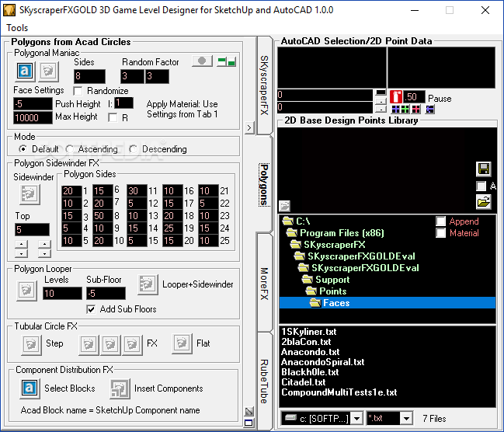Click the SketchUp icon beside Sides
504x432 pixels.
[48, 71]
